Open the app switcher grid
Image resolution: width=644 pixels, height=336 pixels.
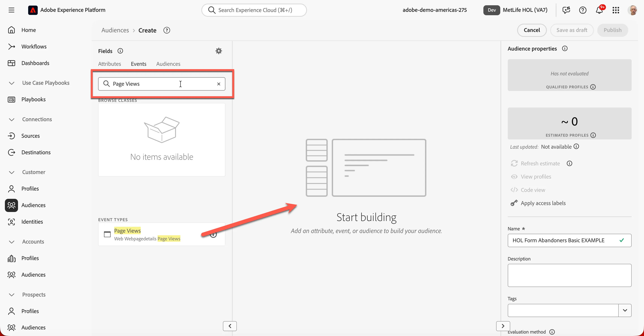[x=616, y=10]
